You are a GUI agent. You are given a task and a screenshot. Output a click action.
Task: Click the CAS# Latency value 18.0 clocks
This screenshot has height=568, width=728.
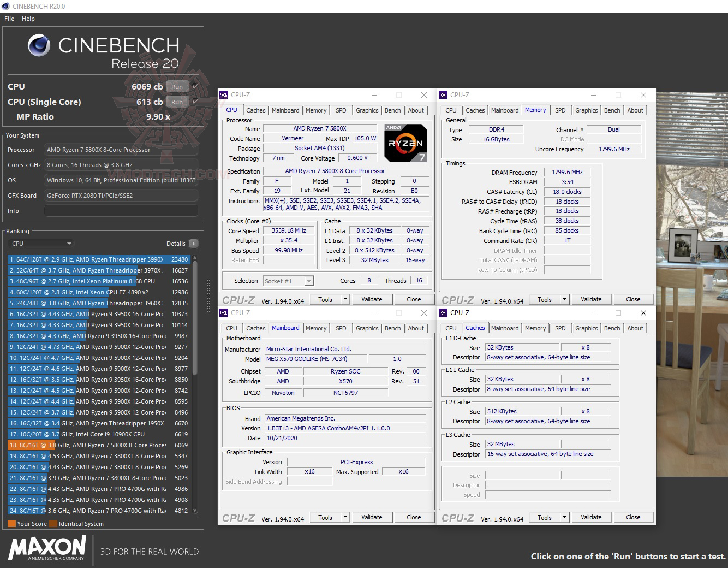point(568,192)
